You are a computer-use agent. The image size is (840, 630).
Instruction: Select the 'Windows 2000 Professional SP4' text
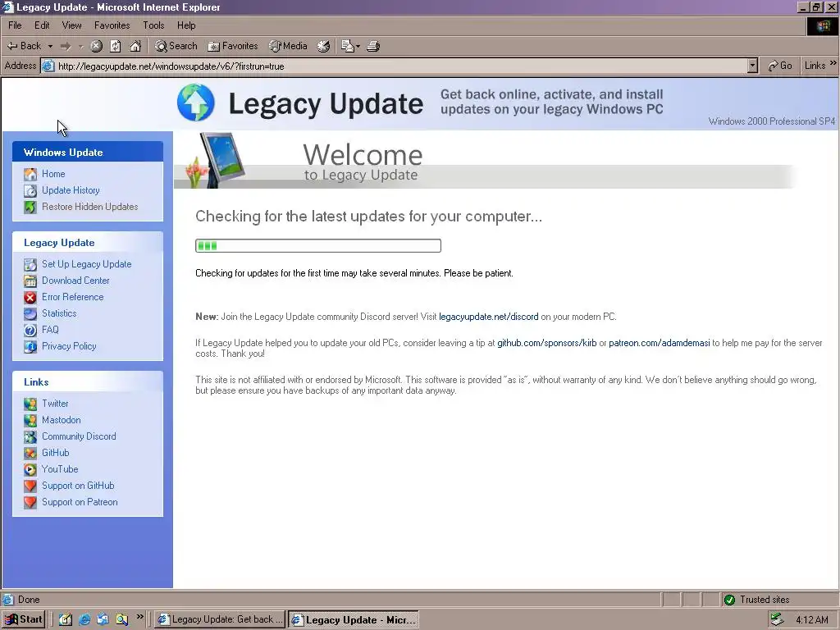[771, 121]
